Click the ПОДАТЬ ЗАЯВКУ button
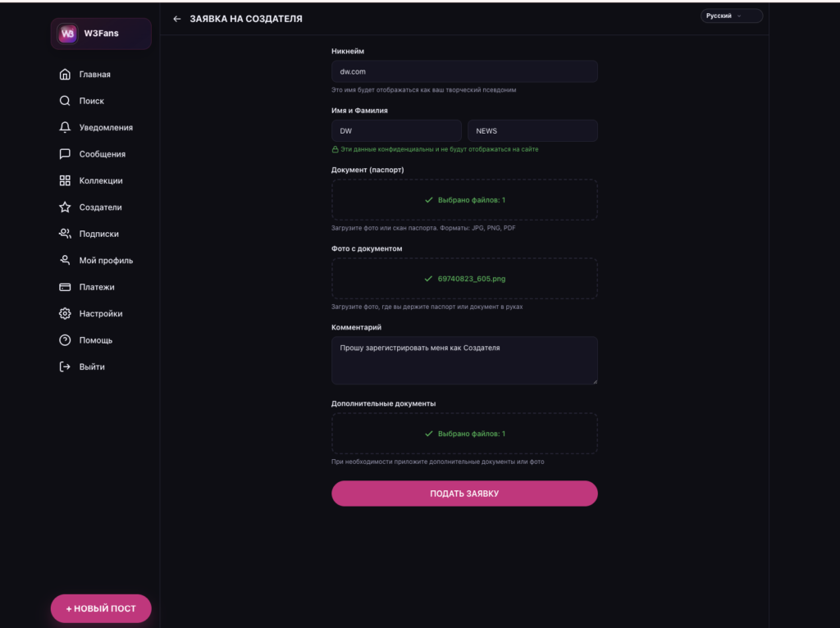 pyautogui.click(x=464, y=493)
